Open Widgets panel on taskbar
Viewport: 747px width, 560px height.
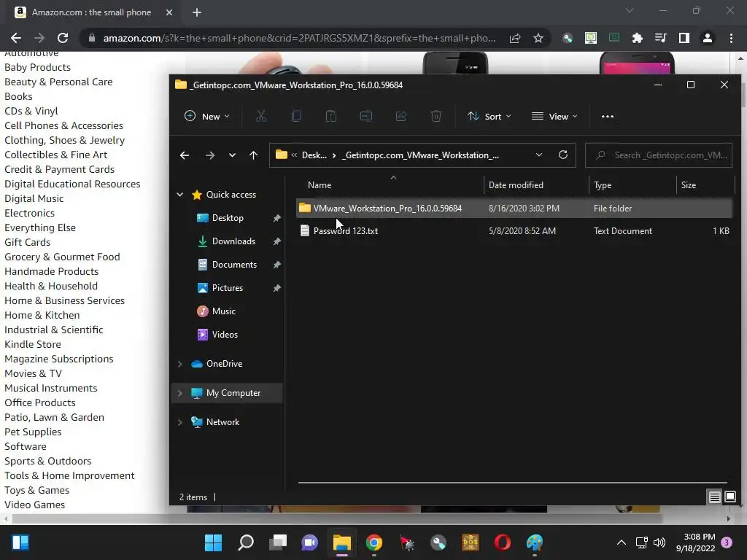[x=20, y=542]
